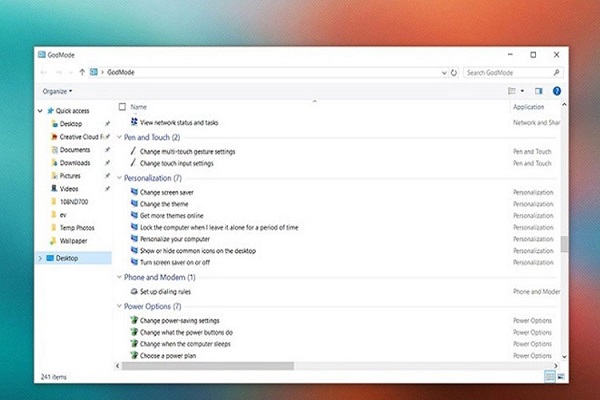The image size is (600, 400).
Task: Click the View network status icon
Action: tap(134, 122)
